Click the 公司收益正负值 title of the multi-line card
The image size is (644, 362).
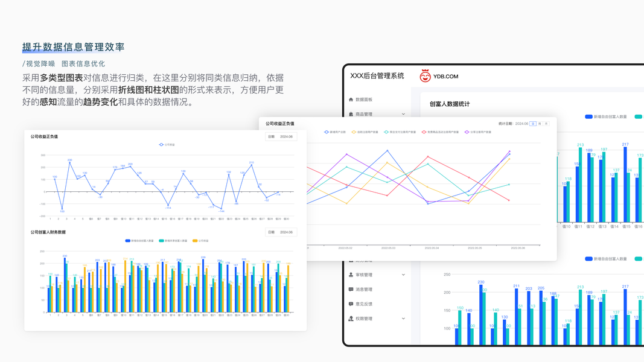click(279, 124)
